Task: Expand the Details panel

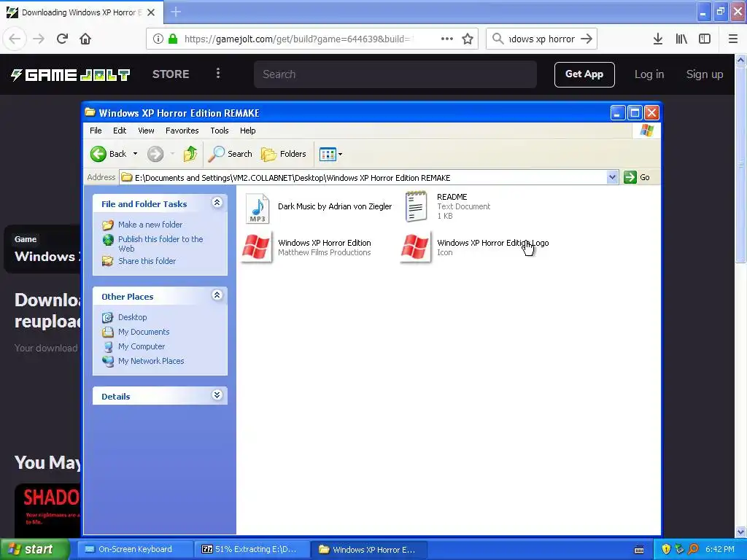Action: (x=217, y=395)
